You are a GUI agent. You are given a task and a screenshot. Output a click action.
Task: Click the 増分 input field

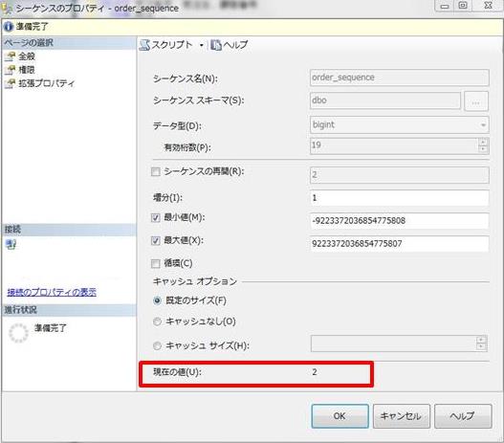pyautogui.click(x=400, y=198)
